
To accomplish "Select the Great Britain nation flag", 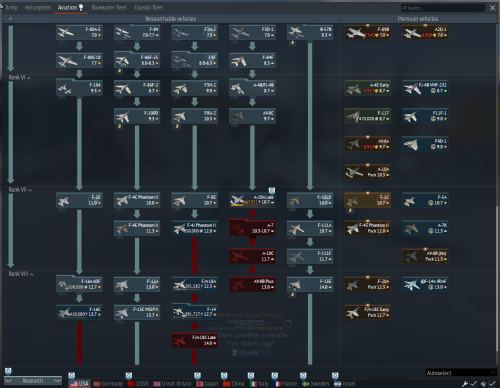I will [172, 384].
